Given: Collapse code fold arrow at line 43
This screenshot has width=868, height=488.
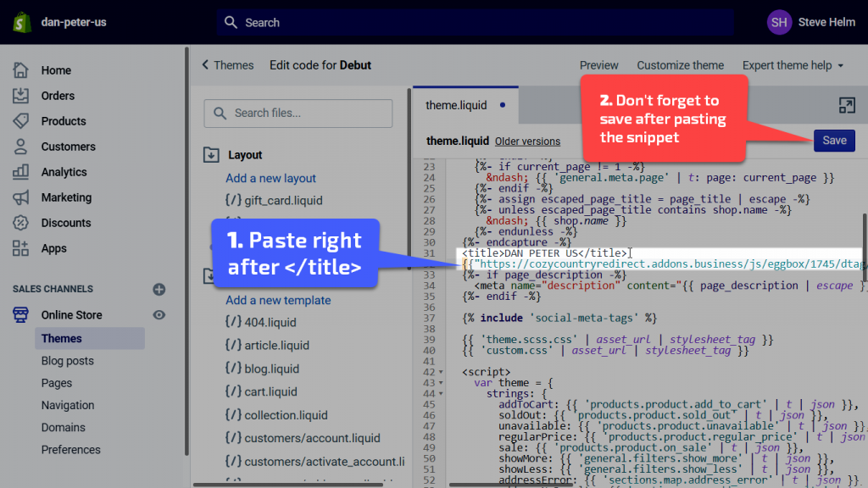Looking at the screenshot, I should point(441,383).
